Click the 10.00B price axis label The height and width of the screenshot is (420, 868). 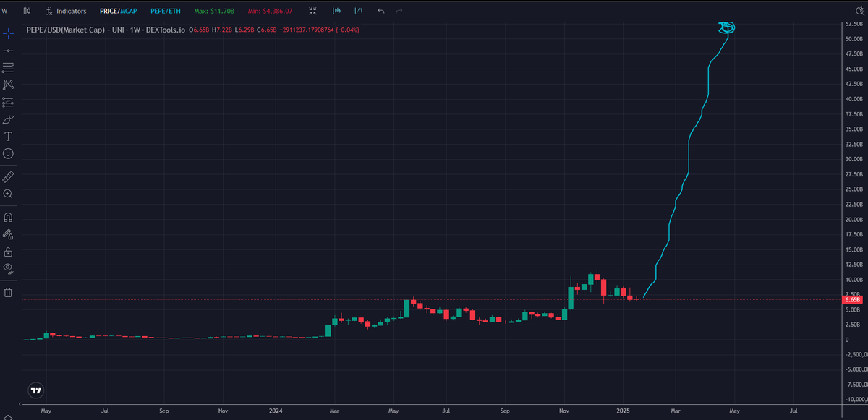pyautogui.click(x=854, y=280)
